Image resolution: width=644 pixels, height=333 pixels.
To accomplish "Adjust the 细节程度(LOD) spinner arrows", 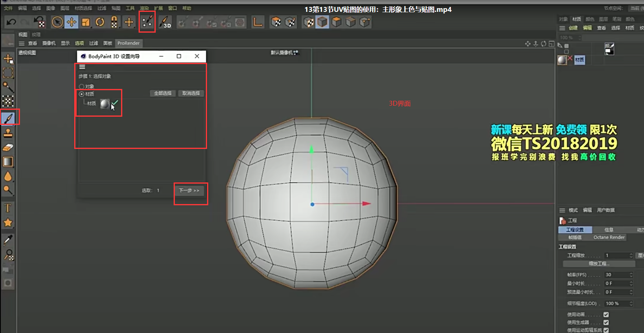I will pyautogui.click(x=631, y=304).
